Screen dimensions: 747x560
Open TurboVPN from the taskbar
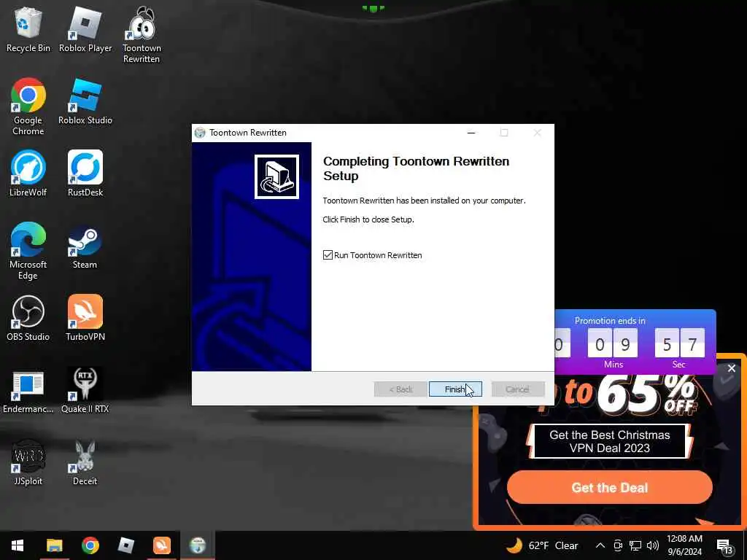(162, 545)
